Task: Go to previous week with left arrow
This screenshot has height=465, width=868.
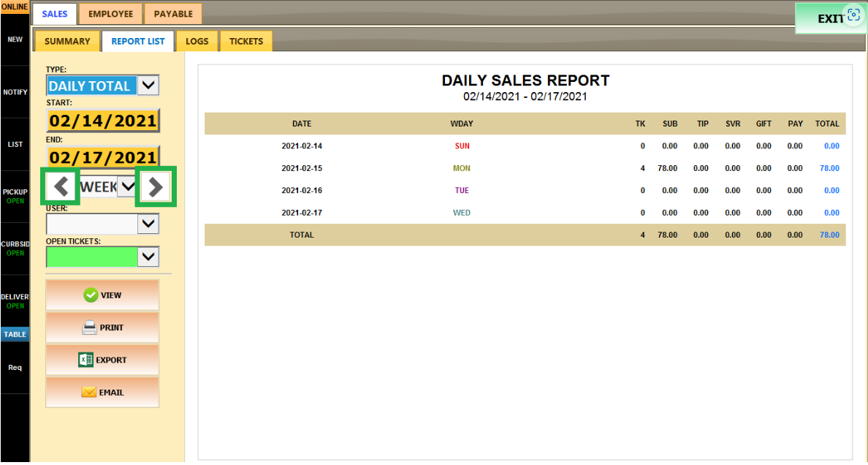Action: pos(62,187)
